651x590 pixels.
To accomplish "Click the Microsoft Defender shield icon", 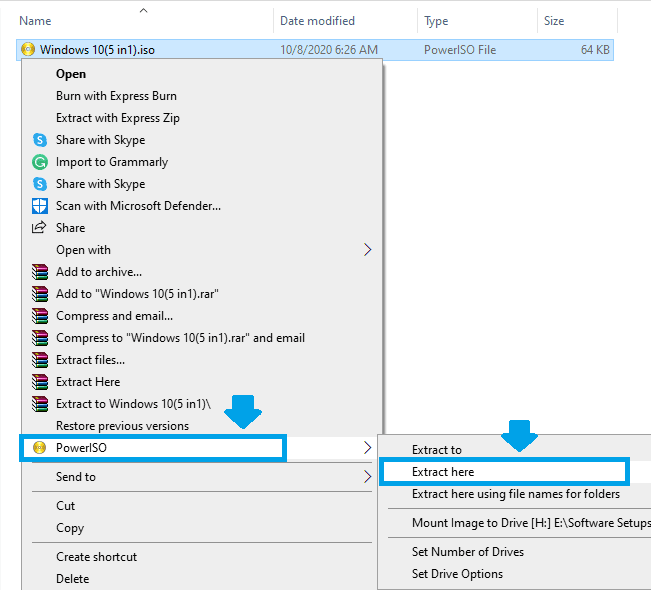I will pyautogui.click(x=40, y=206).
